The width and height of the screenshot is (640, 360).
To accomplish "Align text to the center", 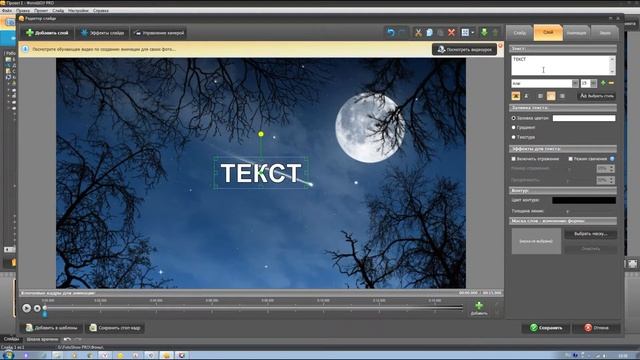I will [551, 96].
